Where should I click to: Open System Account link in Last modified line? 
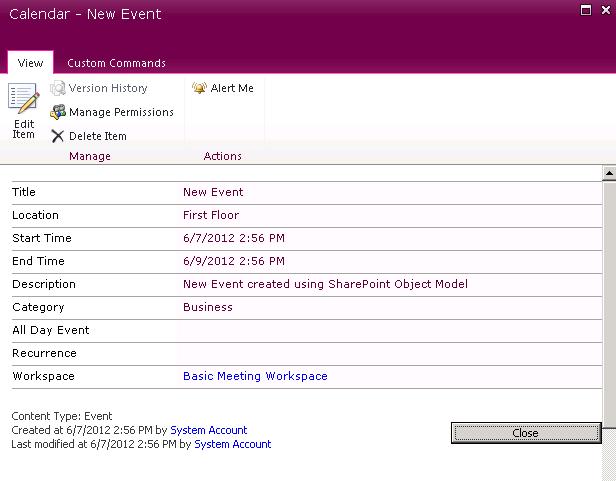click(x=233, y=444)
